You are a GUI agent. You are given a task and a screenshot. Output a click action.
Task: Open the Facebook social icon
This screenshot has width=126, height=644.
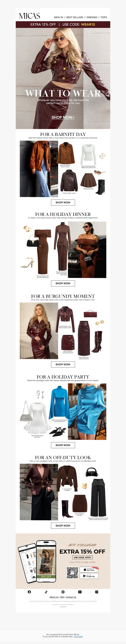coord(29,592)
